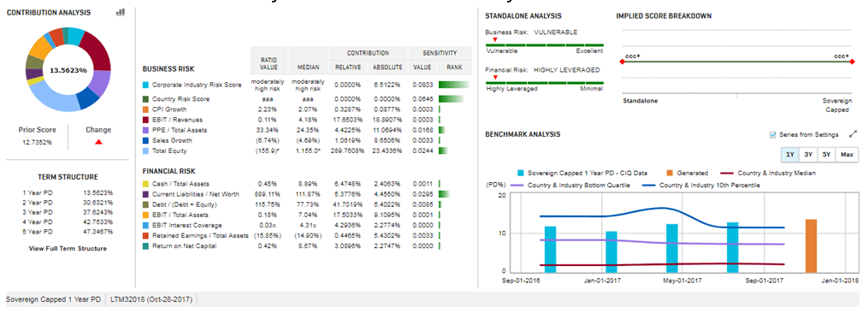Image resolution: width=868 pixels, height=313 pixels.
Task: Select the 3Y time range button
Action: pyautogui.click(x=808, y=155)
